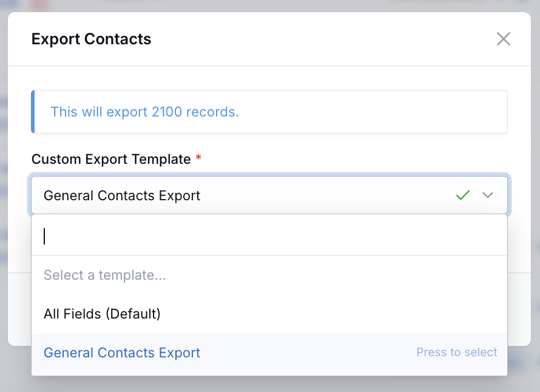Click inside the highlighted template option row
Screen dimensions: 540x392
tap(269, 353)
